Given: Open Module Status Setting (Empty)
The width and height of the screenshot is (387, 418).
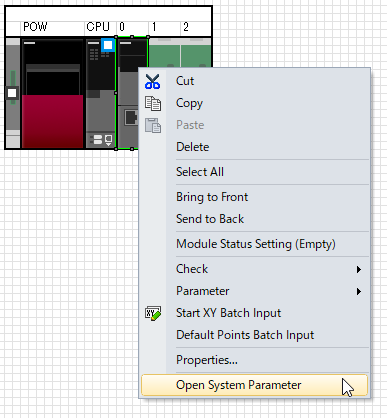Looking at the screenshot, I should pyautogui.click(x=255, y=244).
